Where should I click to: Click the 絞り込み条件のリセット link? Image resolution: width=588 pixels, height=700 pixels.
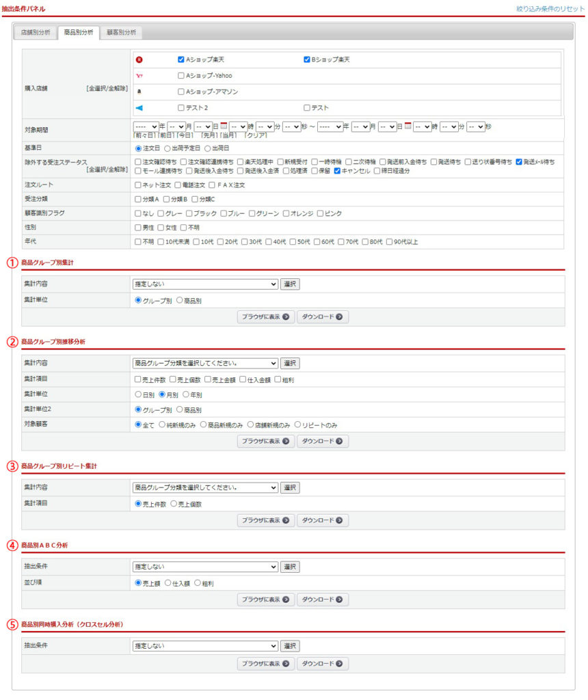pyautogui.click(x=550, y=8)
